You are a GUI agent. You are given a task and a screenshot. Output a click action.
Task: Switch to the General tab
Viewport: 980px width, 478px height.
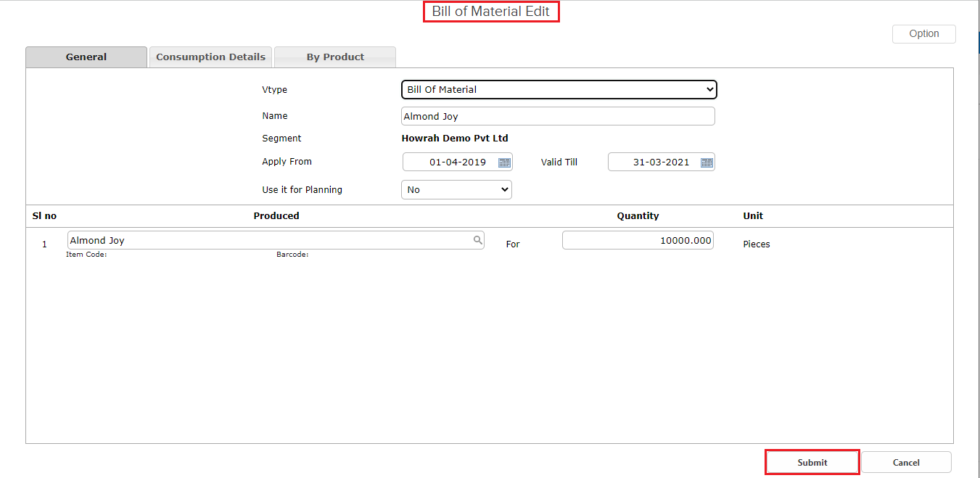coord(86,57)
